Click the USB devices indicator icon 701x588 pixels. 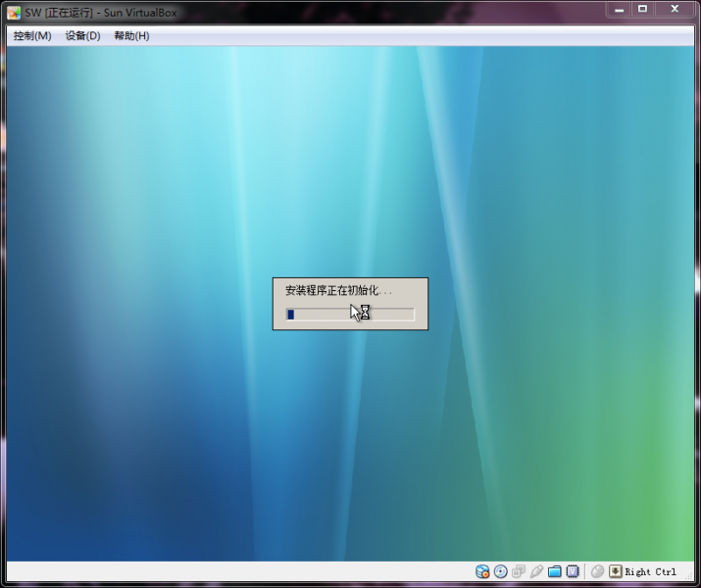click(535, 571)
